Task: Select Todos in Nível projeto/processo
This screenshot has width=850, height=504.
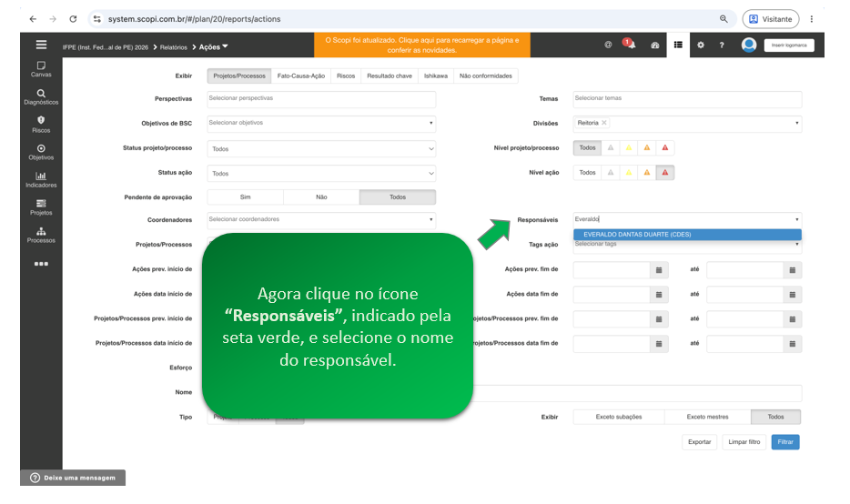Action: (x=587, y=148)
